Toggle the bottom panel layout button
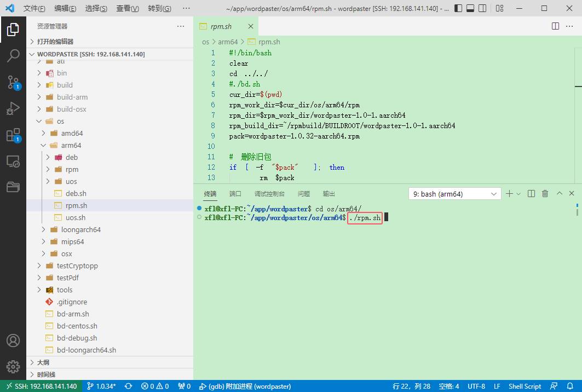582x392 pixels. (470, 9)
